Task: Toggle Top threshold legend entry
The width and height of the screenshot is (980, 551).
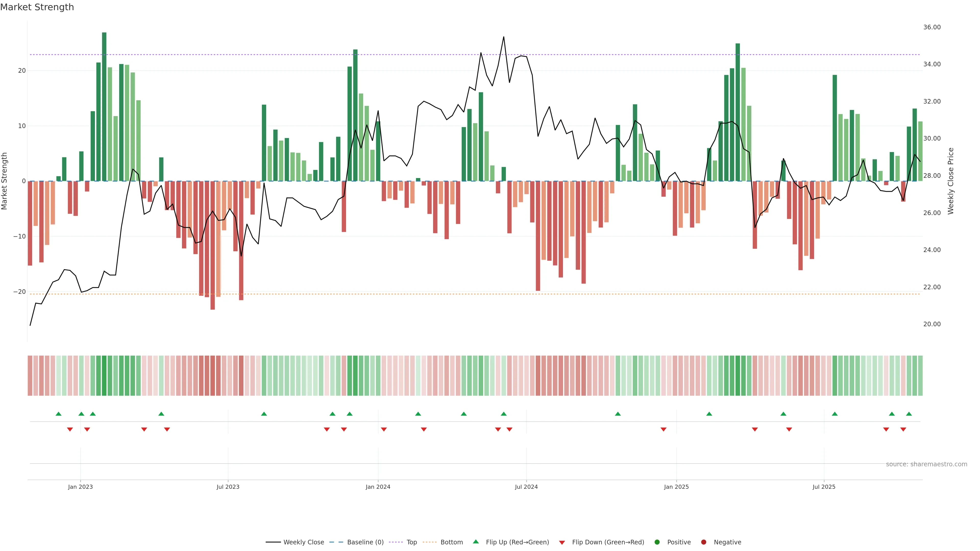Action: [411, 542]
